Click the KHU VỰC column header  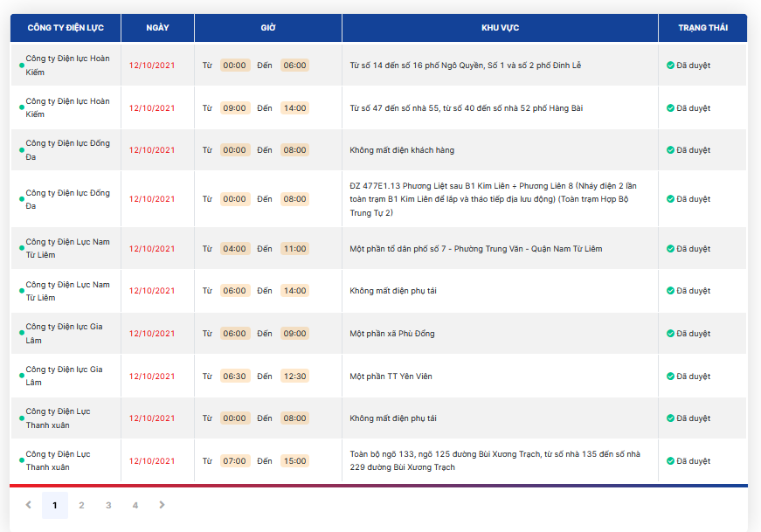pyautogui.click(x=500, y=28)
